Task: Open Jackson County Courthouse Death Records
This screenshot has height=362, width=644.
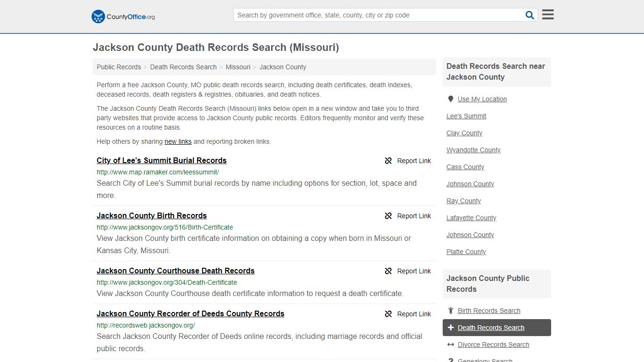Action: coord(175,271)
